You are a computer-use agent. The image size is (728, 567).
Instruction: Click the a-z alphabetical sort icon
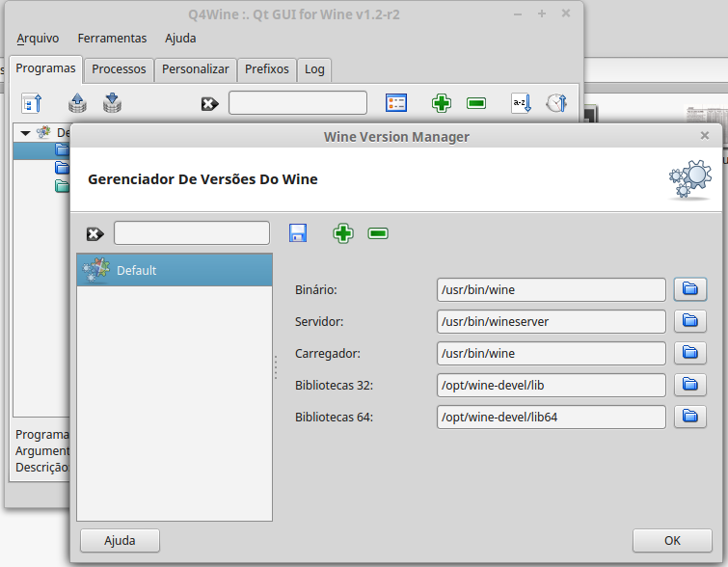[522, 103]
